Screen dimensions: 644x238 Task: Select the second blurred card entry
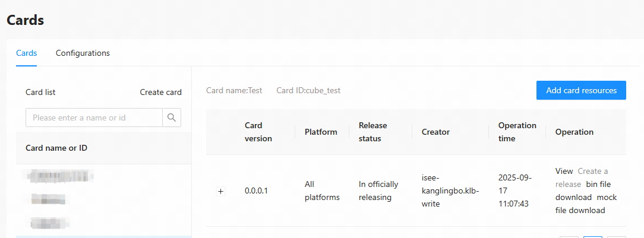point(49,199)
